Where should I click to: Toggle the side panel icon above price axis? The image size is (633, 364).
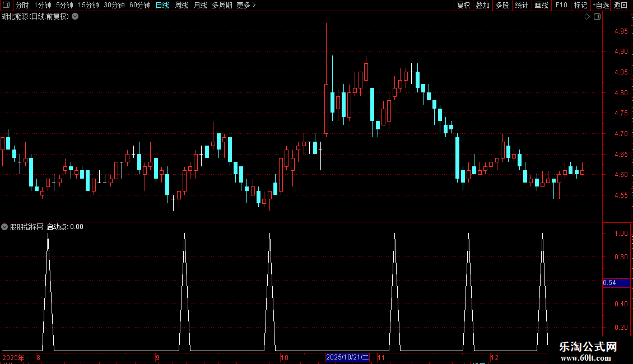(x=597, y=17)
